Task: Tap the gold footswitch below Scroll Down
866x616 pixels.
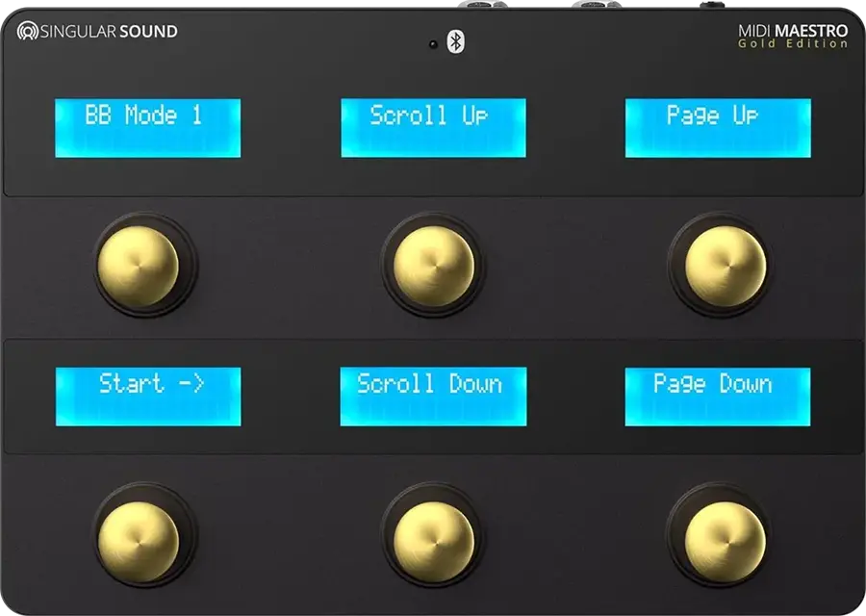Action: (434, 542)
